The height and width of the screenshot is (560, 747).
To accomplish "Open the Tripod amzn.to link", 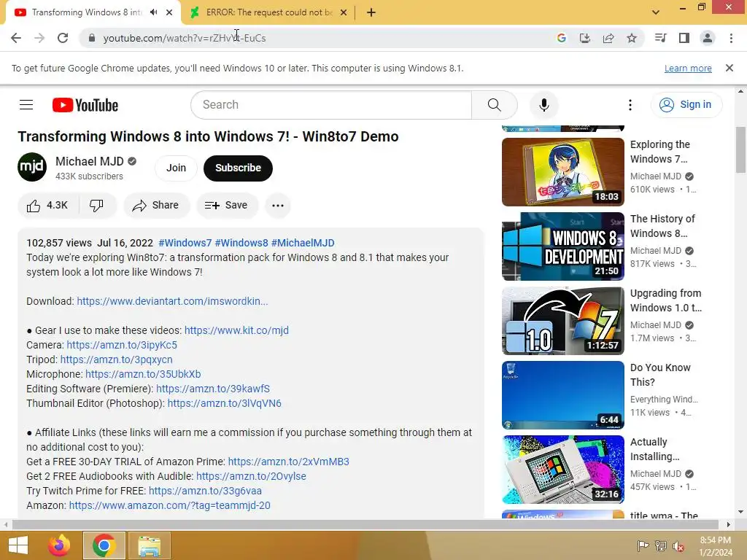I will 116,359.
